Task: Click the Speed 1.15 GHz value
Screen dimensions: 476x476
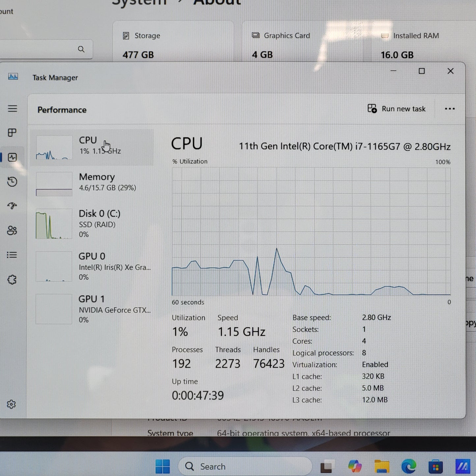Action: pos(241,332)
